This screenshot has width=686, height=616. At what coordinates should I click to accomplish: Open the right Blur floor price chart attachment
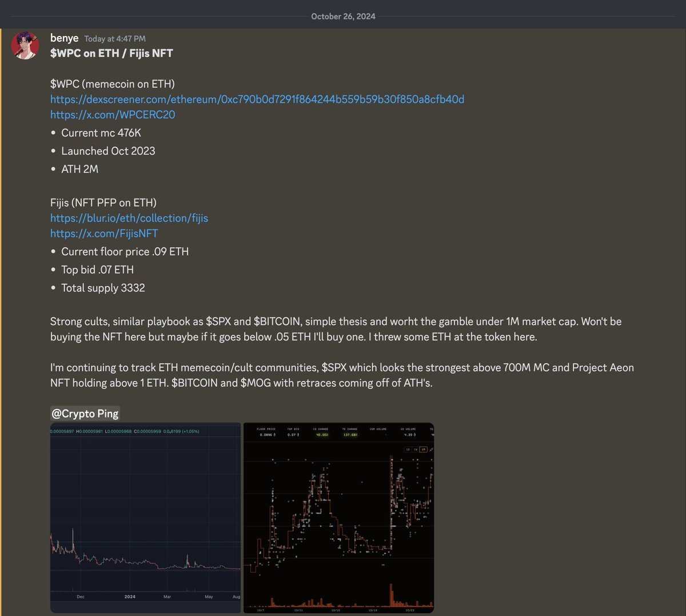tap(338, 518)
